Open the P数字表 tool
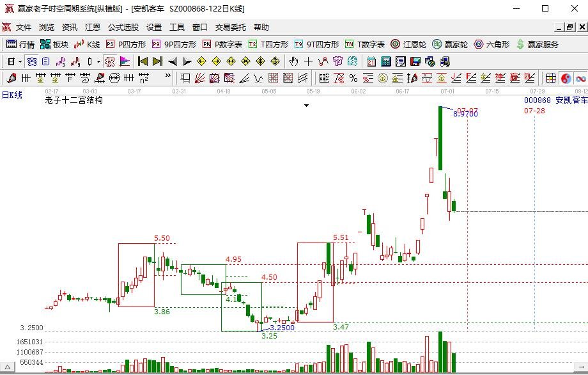Viewport: 588px width, 375px height. point(222,44)
